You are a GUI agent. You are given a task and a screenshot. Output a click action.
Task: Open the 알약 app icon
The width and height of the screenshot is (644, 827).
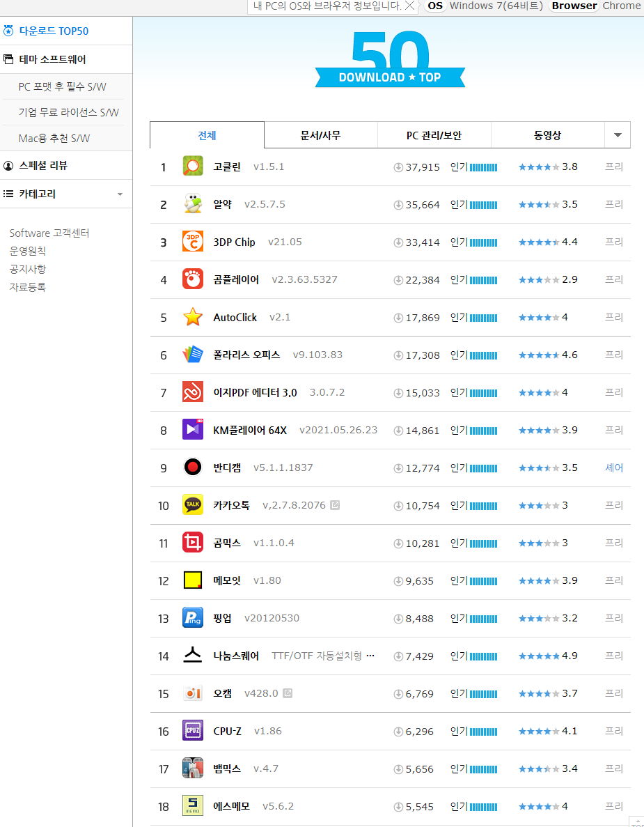pos(193,204)
